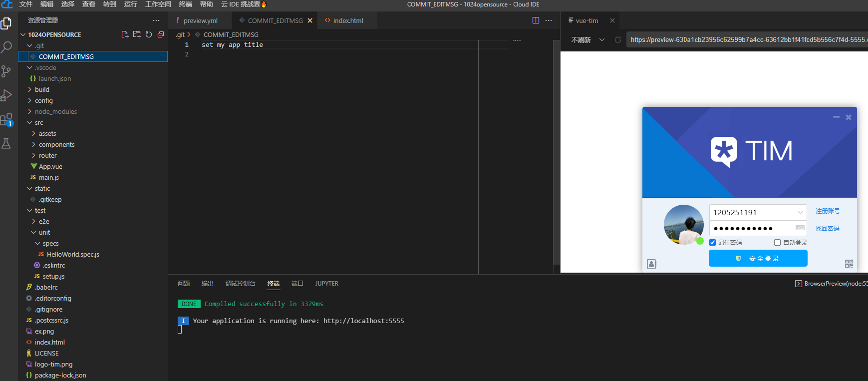868x381 pixels.
Task: Collapse all folders in explorer
Action: click(161, 34)
